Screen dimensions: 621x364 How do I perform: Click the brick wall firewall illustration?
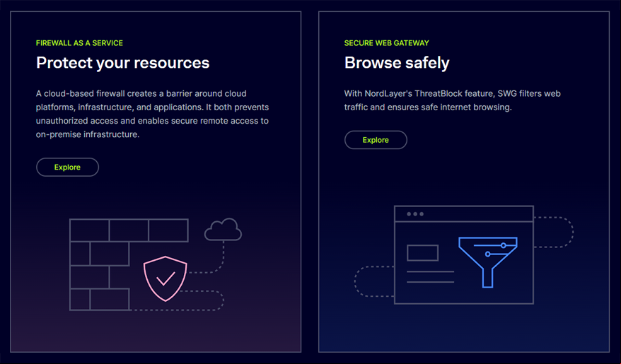(x=129, y=264)
